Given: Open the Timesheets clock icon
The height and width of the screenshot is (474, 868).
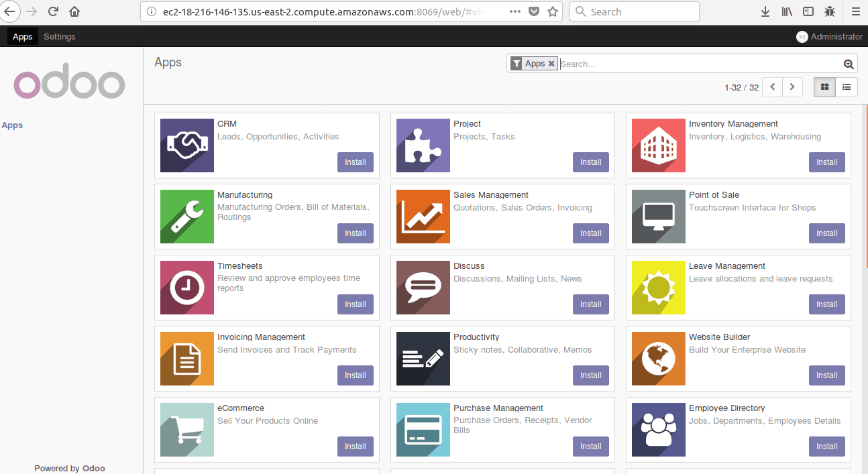Looking at the screenshot, I should click(x=187, y=288).
